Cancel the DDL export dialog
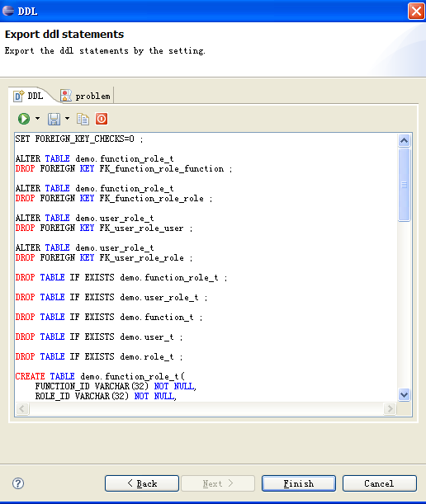 379,483
